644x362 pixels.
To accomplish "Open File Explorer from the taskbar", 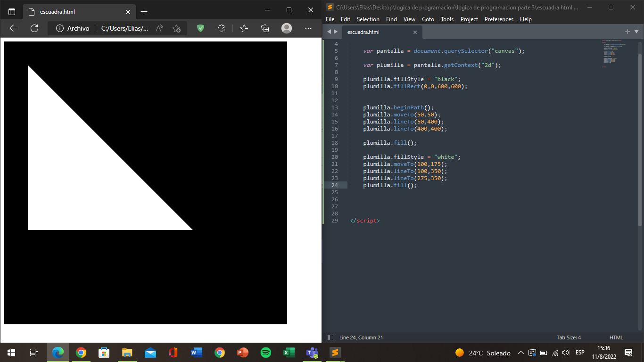I will click(x=127, y=353).
